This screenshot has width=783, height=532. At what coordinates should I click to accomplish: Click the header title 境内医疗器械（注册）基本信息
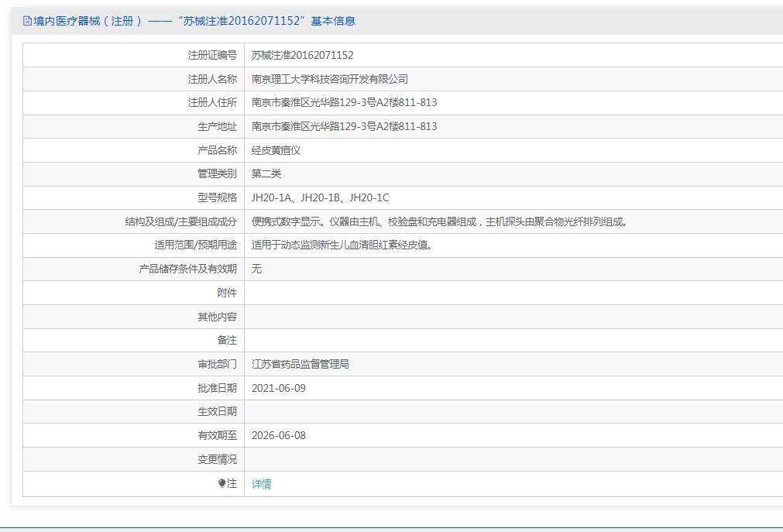194,20
